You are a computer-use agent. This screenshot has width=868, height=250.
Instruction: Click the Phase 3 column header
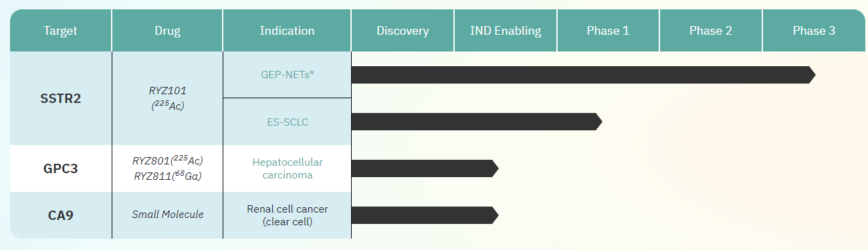pos(814,31)
